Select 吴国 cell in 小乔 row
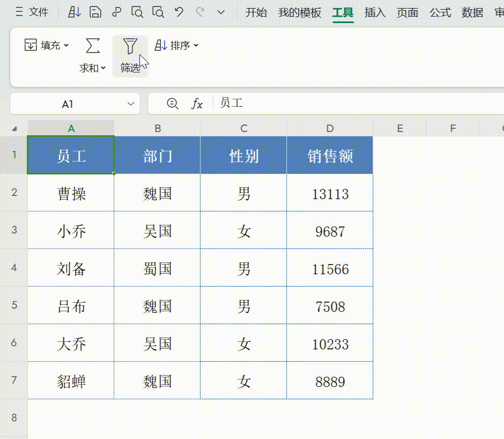This screenshot has height=439, width=504. pos(158,230)
